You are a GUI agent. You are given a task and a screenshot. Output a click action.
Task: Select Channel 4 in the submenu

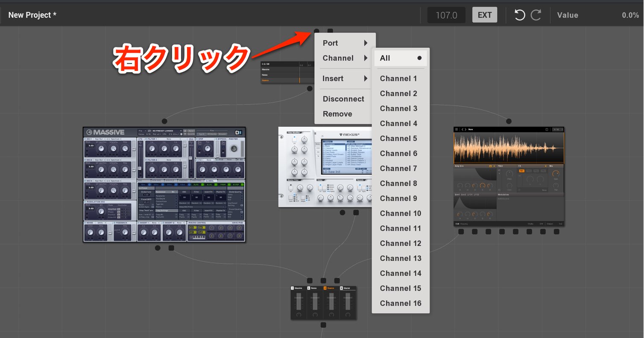tap(401, 123)
